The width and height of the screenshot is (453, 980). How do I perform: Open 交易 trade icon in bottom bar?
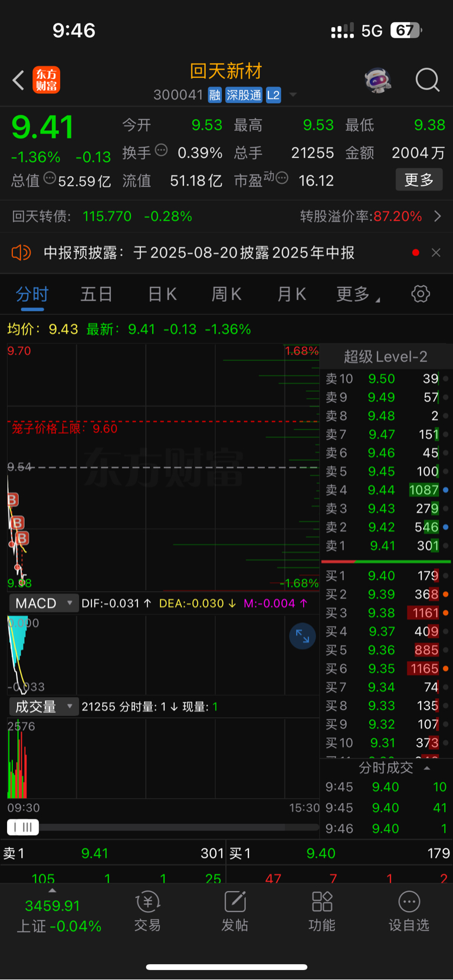pyautogui.click(x=147, y=912)
